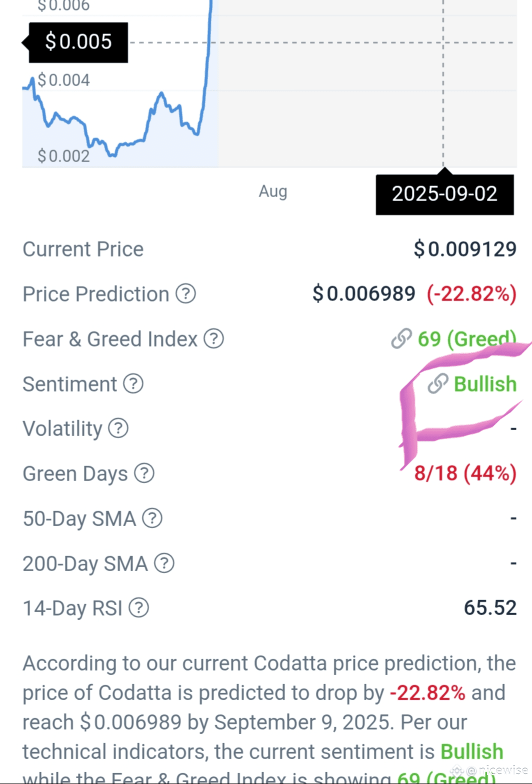Click link icon next to 69 (Greed)
The image size is (532, 784).
tap(401, 338)
